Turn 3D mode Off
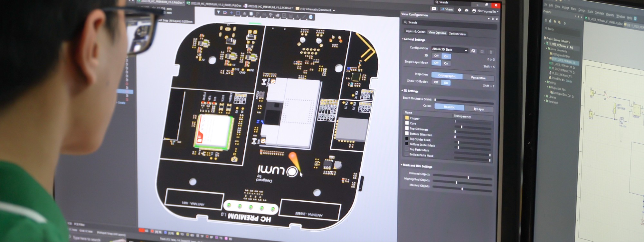 click(x=436, y=56)
